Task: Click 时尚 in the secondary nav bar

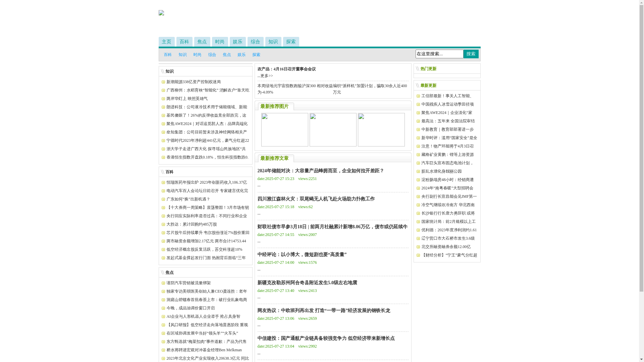Action: [197, 55]
